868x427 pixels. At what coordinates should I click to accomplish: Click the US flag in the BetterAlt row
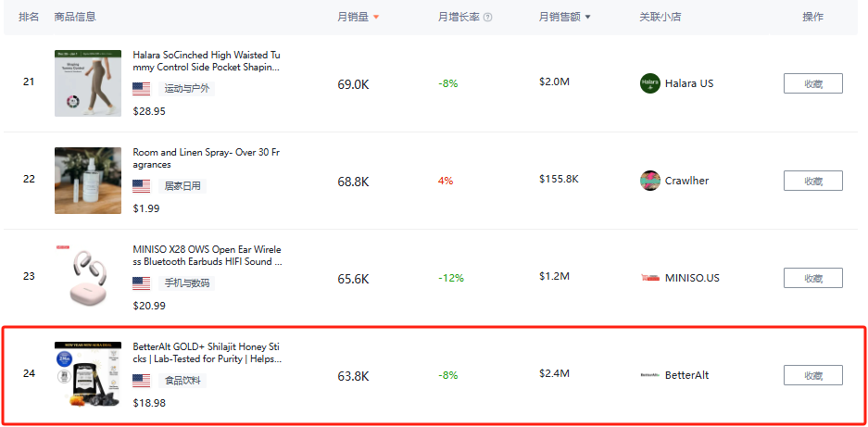[x=142, y=381]
